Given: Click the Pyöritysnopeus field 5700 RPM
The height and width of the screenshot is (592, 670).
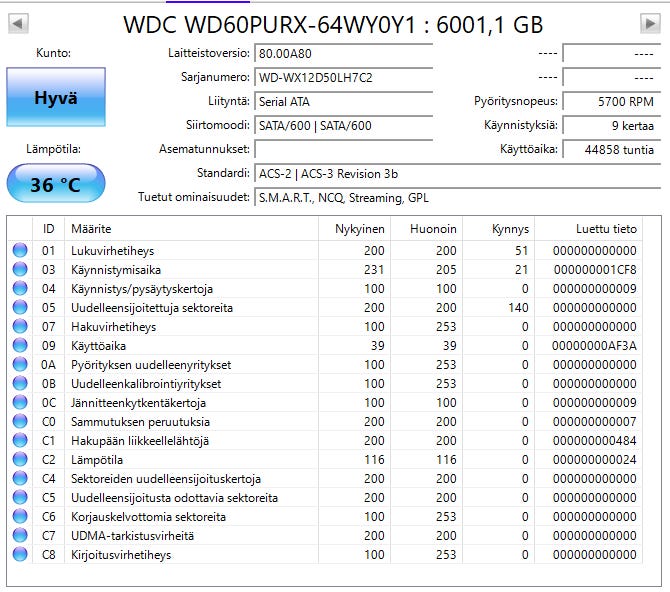Looking at the screenshot, I should click(x=611, y=101).
